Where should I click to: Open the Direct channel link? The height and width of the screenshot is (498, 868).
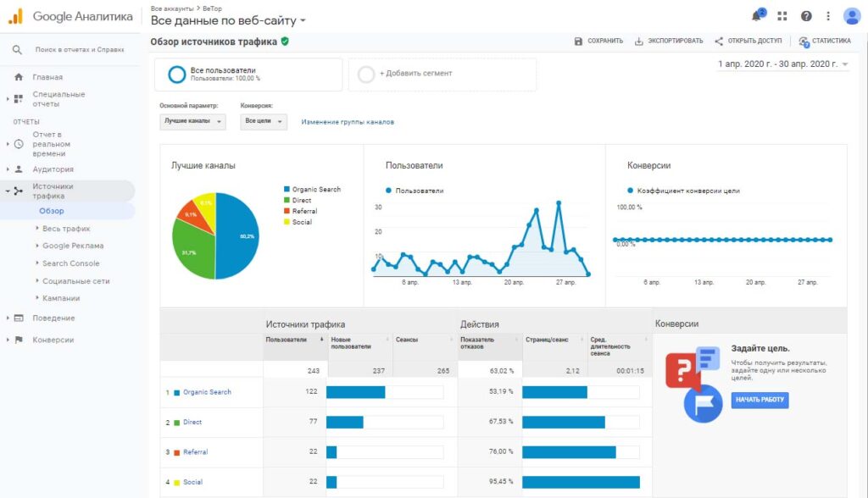click(192, 422)
